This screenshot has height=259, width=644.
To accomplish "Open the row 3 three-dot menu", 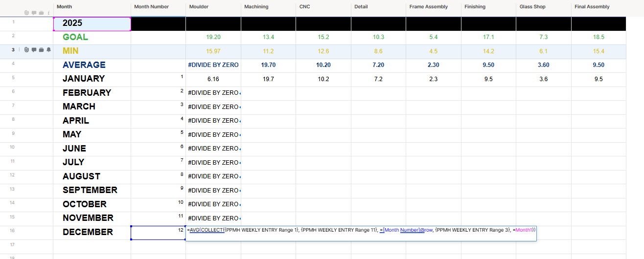I will point(20,50).
